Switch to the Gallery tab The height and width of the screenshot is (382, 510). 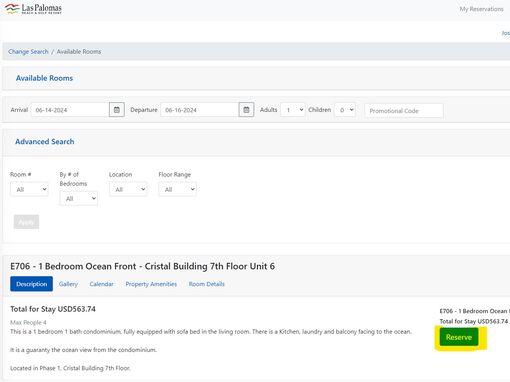(x=68, y=284)
